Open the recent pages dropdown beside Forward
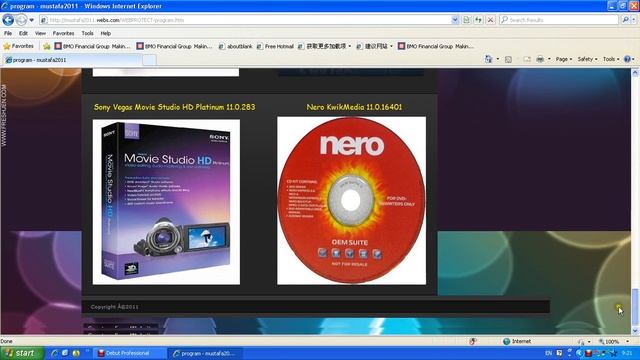 [31, 20]
